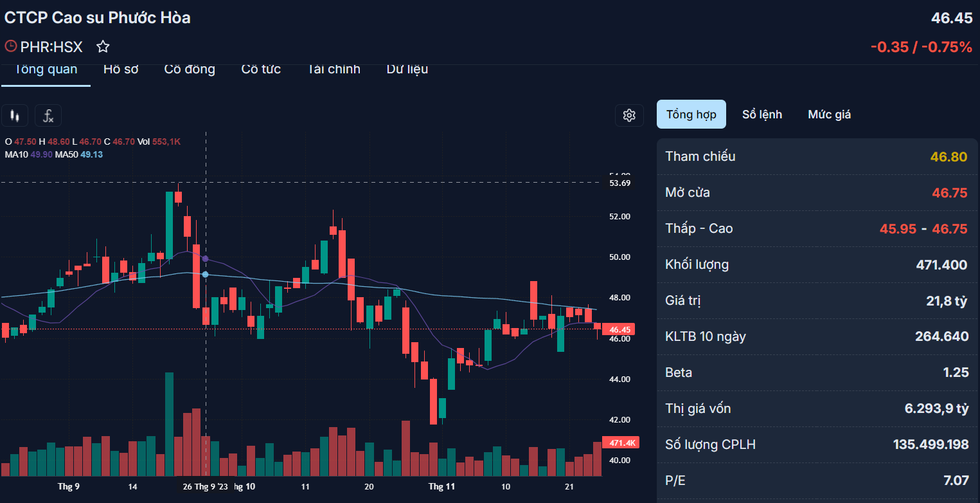The image size is (980, 503).
Task: Click the Khối lượng row label
Action: point(697,265)
